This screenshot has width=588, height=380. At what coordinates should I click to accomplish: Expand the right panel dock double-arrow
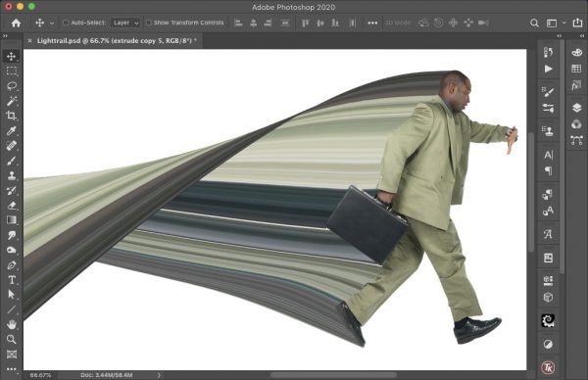(582, 36)
